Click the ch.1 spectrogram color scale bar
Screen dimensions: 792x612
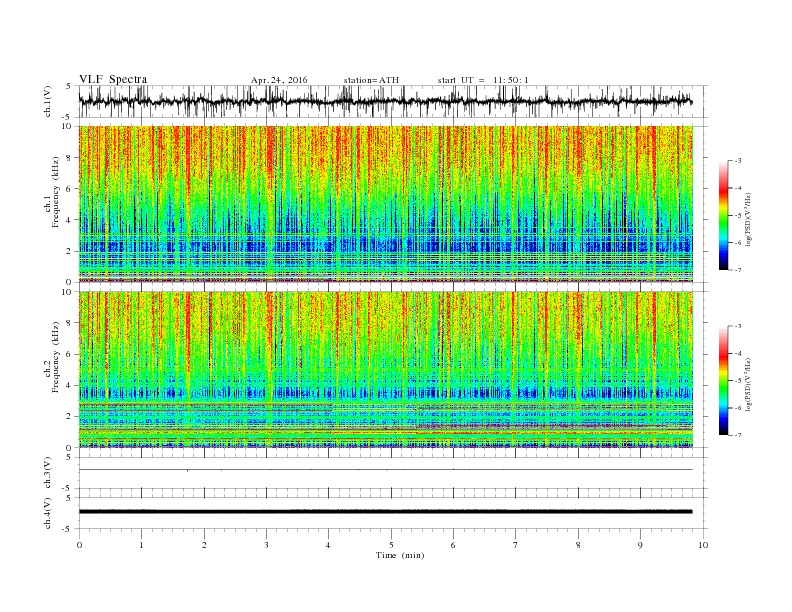point(724,215)
